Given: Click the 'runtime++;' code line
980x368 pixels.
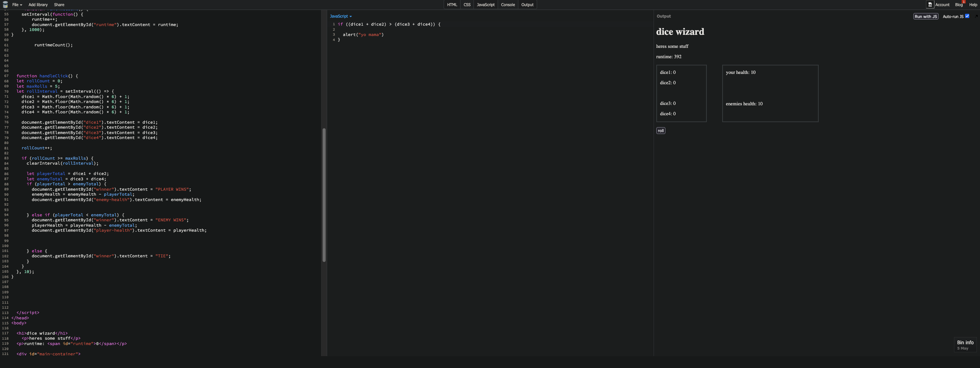Looking at the screenshot, I should [x=44, y=19].
